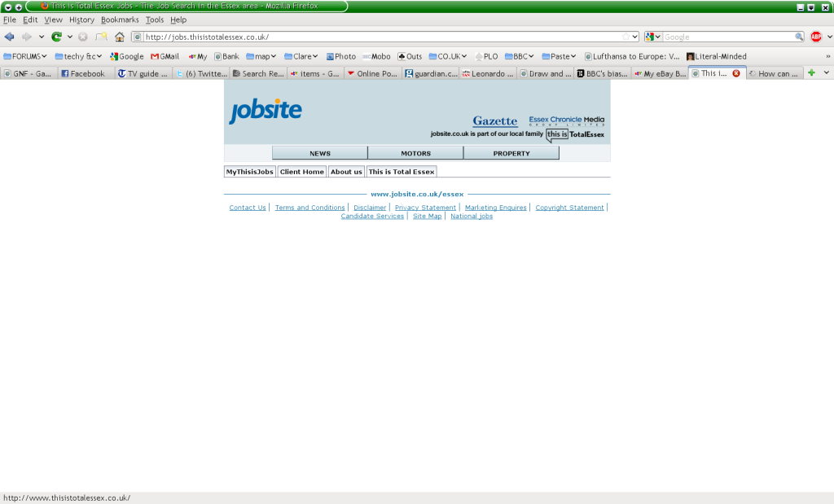Switch to the TV guide tab

pos(143,73)
